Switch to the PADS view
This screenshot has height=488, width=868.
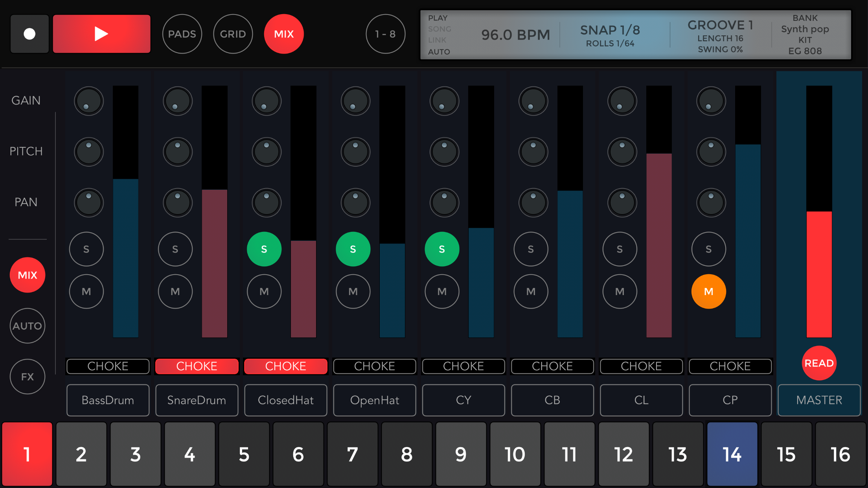point(182,34)
